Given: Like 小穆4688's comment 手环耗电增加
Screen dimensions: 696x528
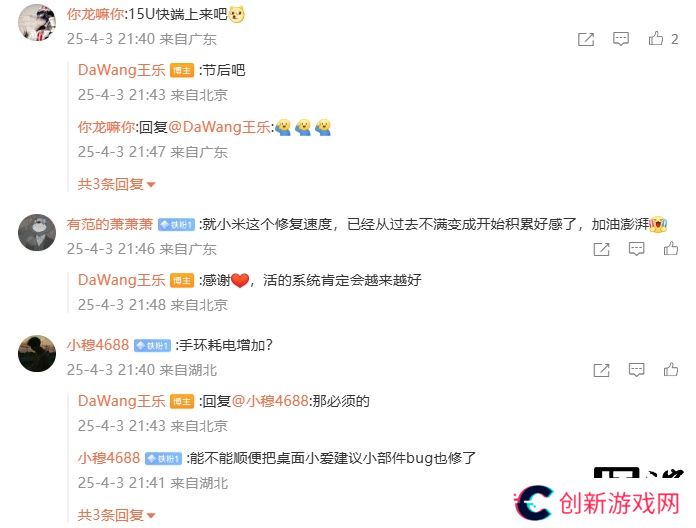Looking at the screenshot, I should point(671,370).
